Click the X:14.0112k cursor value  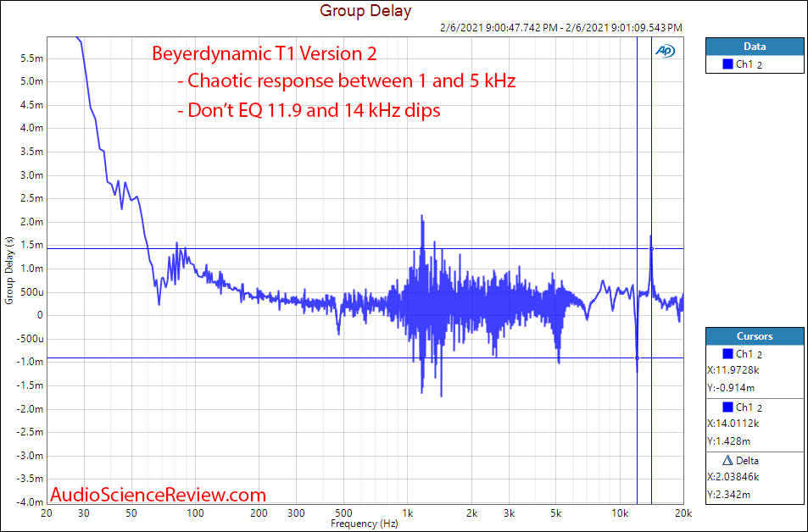(x=733, y=424)
